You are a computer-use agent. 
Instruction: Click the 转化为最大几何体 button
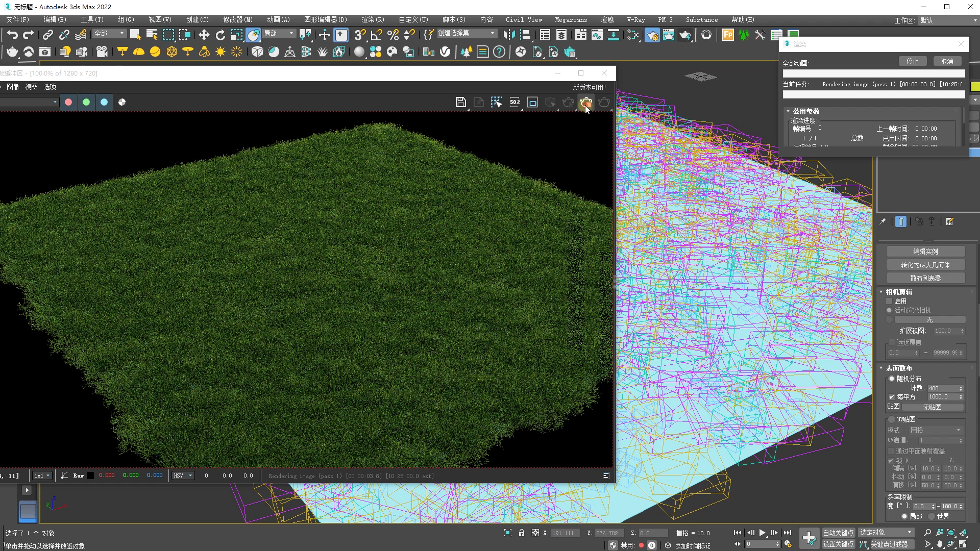click(925, 265)
